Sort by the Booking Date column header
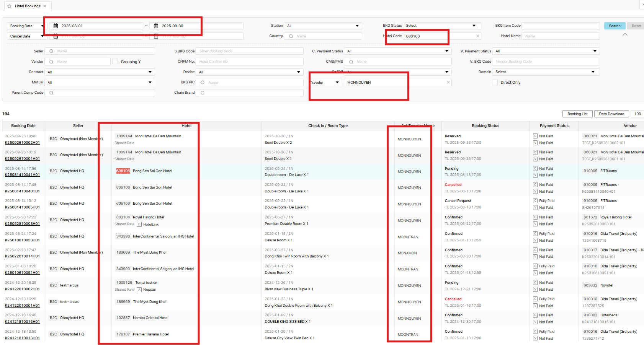This screenshot has height=345, width=644. click(x=23, y=126)
